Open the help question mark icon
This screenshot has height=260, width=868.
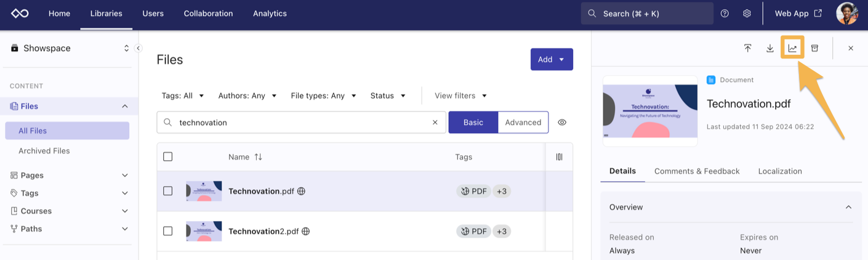pyautogui.click(x=725, y=14)
